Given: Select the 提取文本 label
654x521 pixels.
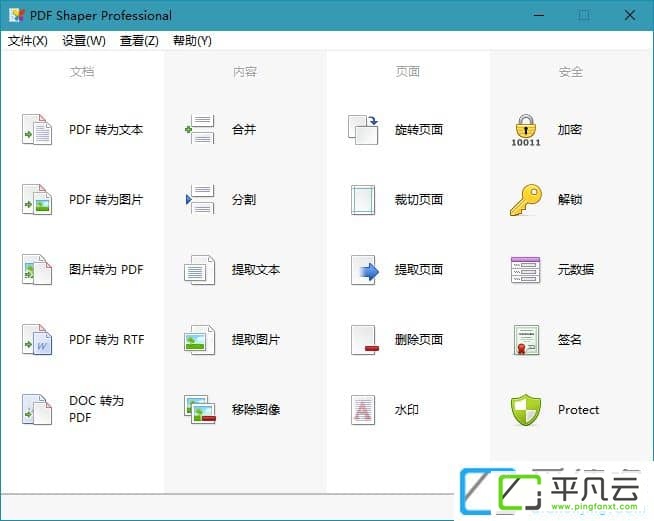Looking at the screenshot, I should pyautogui.click(x=256, y=270).
